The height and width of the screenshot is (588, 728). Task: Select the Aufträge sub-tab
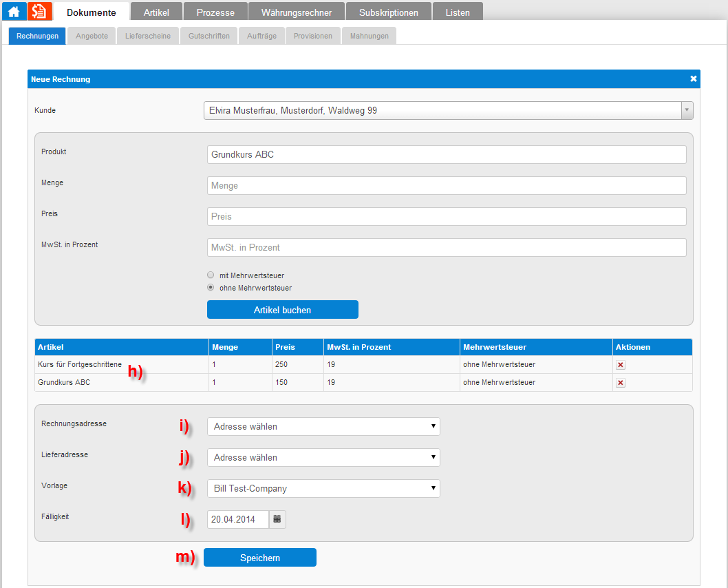point(262,36)
